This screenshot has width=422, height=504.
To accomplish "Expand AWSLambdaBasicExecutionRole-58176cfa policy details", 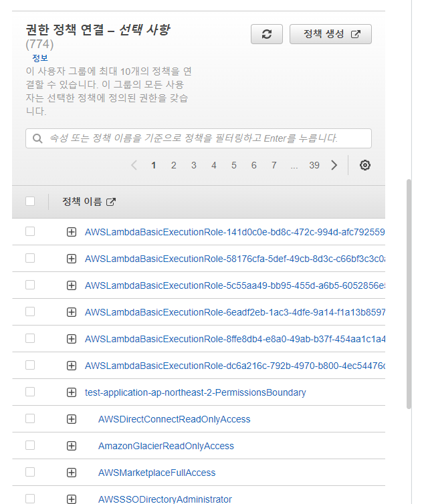I will coord(72,259).
